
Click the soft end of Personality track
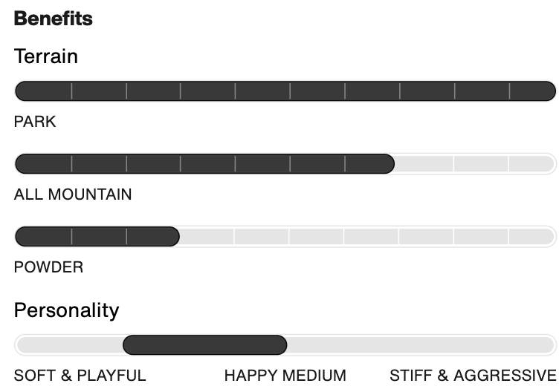coord(69,344)
